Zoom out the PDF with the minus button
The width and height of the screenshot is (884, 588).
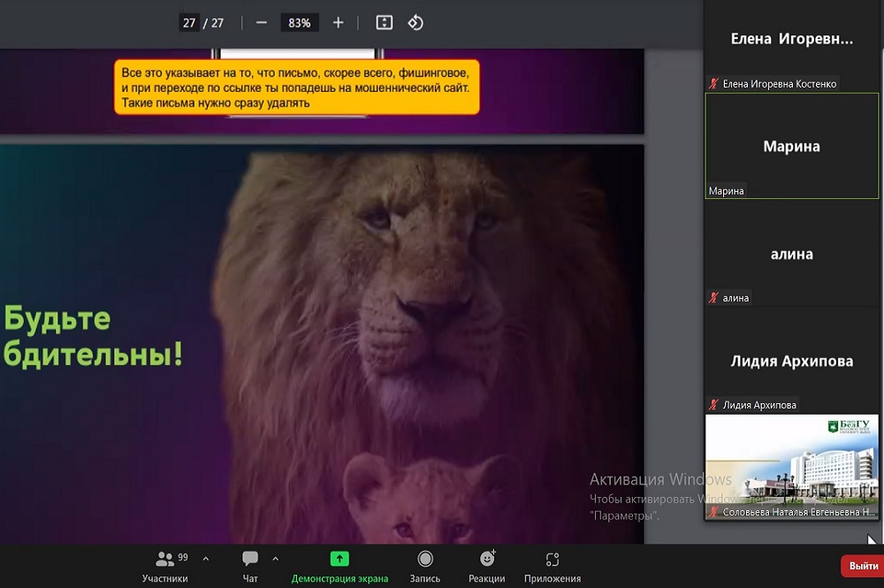tap(262, 23)
